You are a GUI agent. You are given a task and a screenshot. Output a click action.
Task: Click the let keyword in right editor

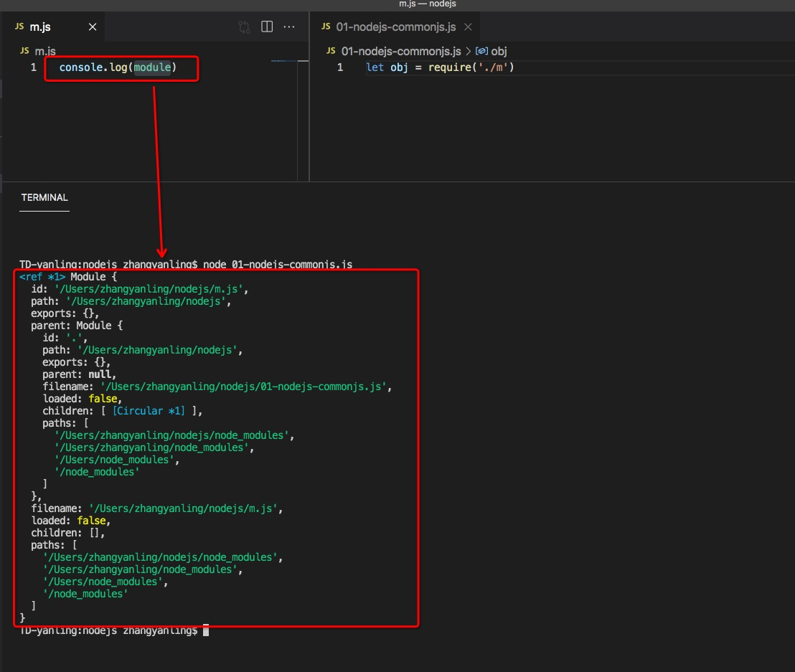coord(375,67)
